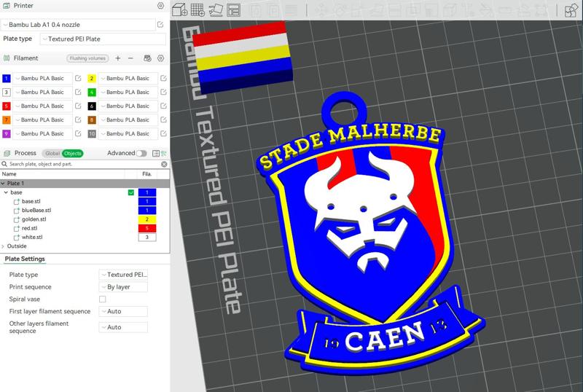Edit preset of filament 8
Image resolution: width=583 pixels, height=392 pixels.
click(163, 119)
